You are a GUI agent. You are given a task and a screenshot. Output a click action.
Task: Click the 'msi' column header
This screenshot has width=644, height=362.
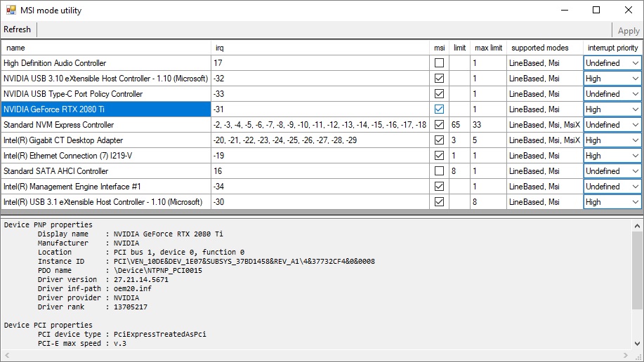click(x=439, y=48)
